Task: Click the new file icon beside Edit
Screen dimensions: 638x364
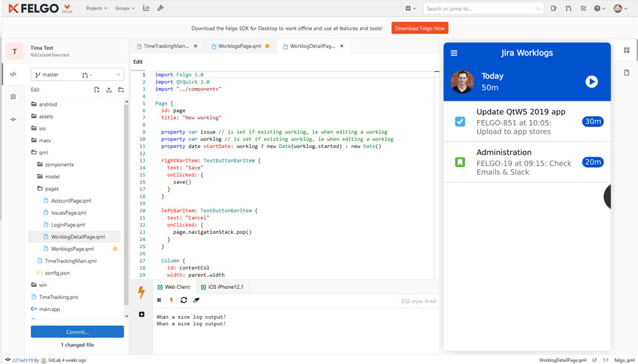Action: point(97,90)
